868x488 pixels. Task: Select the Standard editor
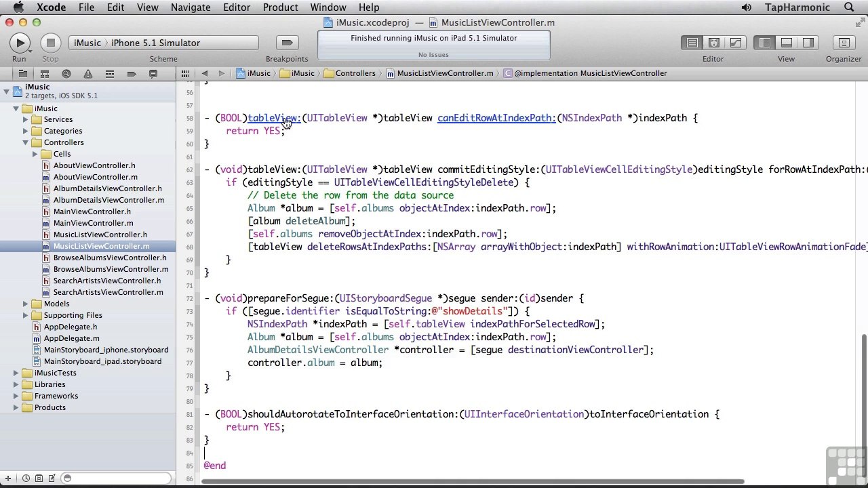click(x=692, y=43)
